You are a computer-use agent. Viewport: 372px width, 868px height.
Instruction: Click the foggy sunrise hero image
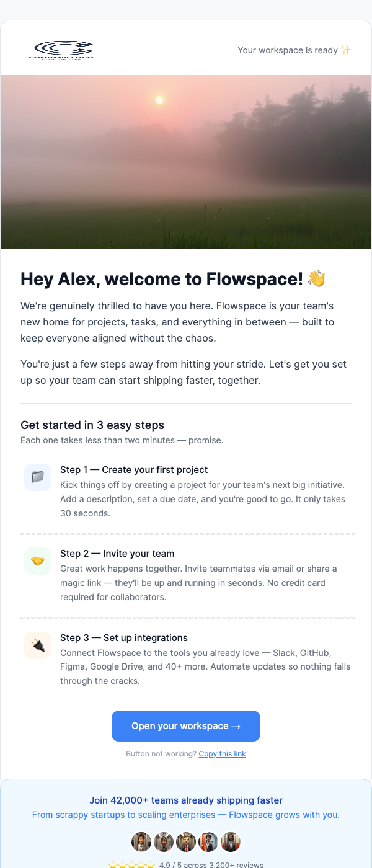pyautogui.click(x=186, y=160)
